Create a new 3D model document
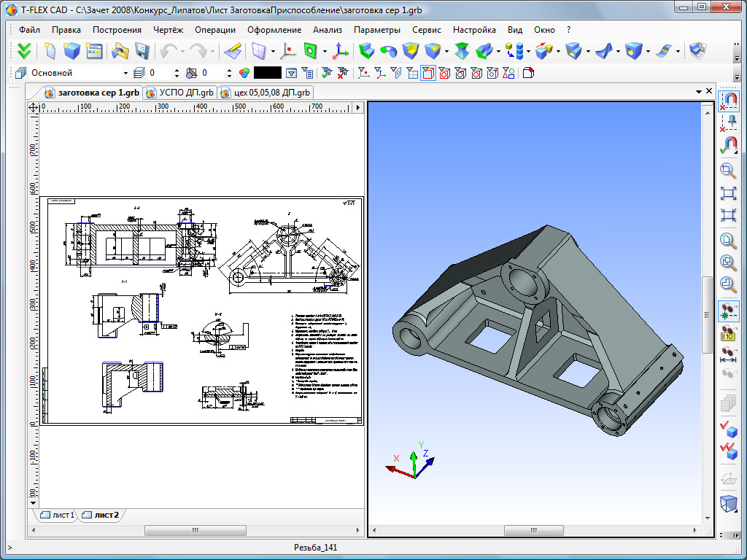This screenshot has width=747, height=560. (x=71, y=51)
